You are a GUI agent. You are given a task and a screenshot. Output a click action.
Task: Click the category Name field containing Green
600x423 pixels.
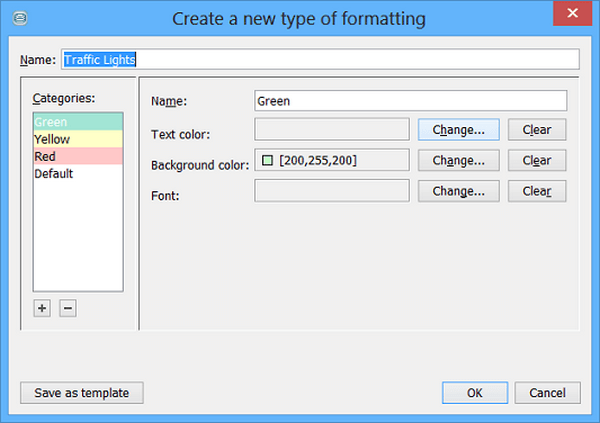[x=410, y=101]
